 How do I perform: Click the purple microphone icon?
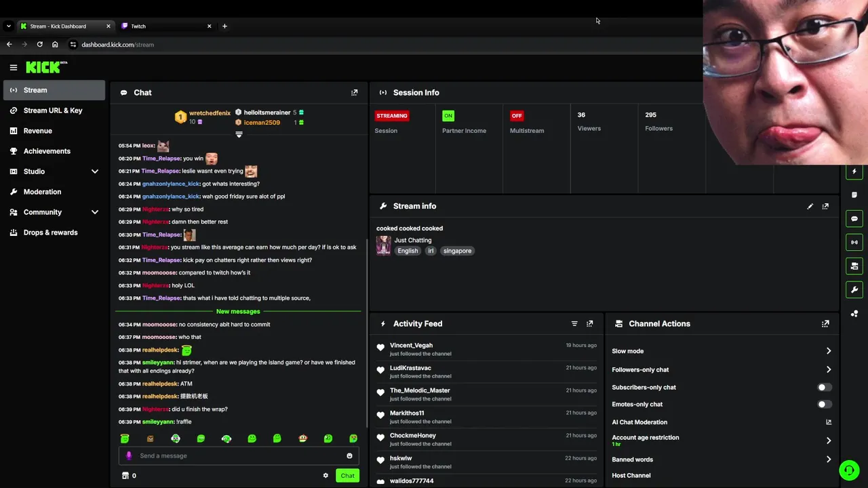(129, 455)
